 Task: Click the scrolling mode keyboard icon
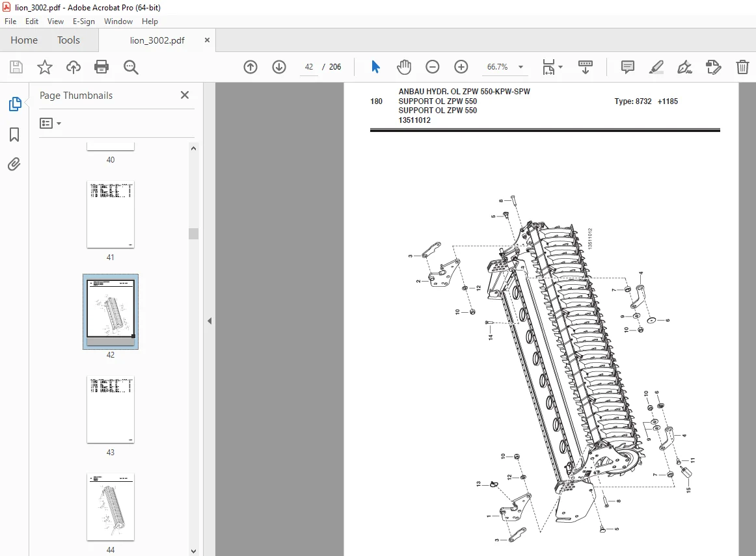point(586,67)
